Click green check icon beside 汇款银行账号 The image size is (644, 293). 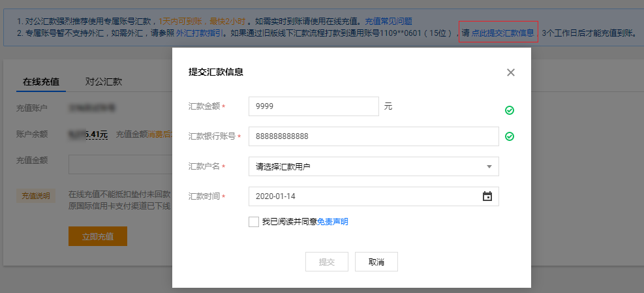coord(510,136)
